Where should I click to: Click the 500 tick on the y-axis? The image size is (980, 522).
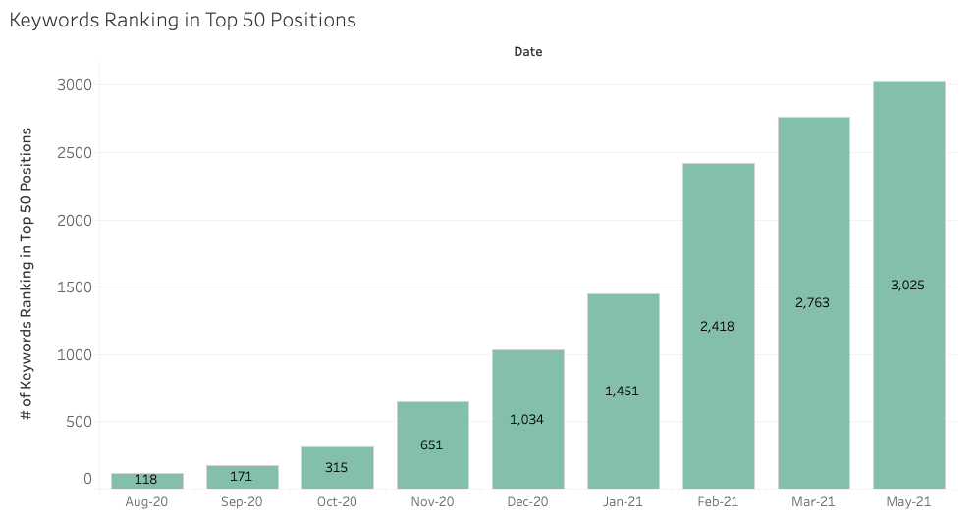click(x=79, y=422)
